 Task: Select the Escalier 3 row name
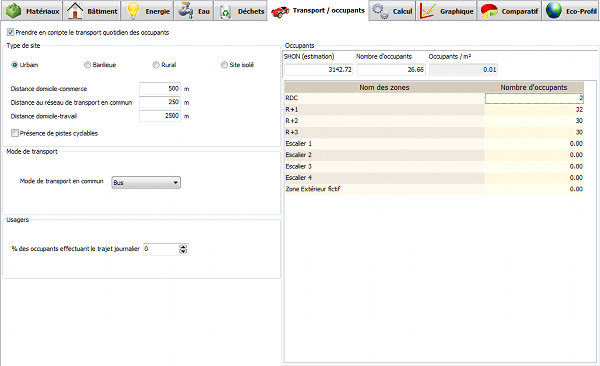tap(298, 166)
